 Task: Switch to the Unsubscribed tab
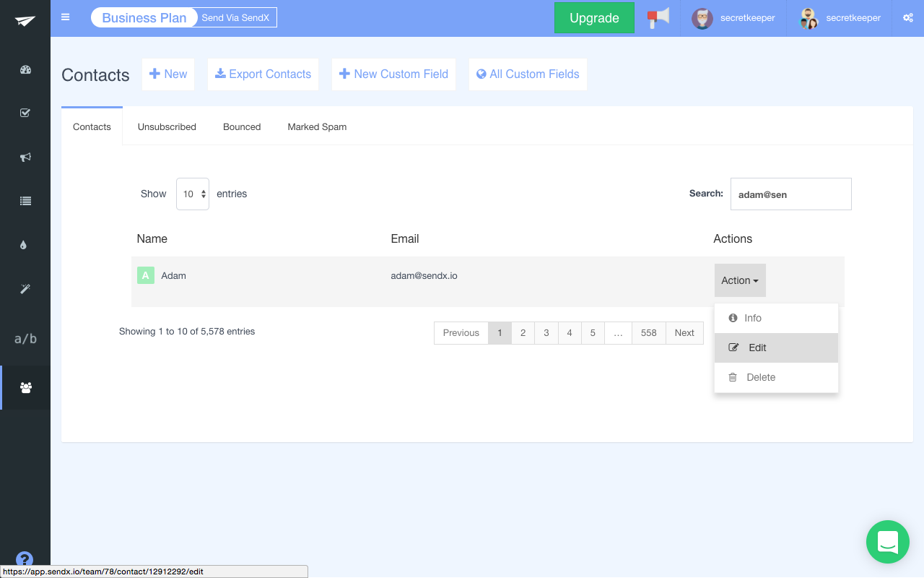(x=167, y=126)
